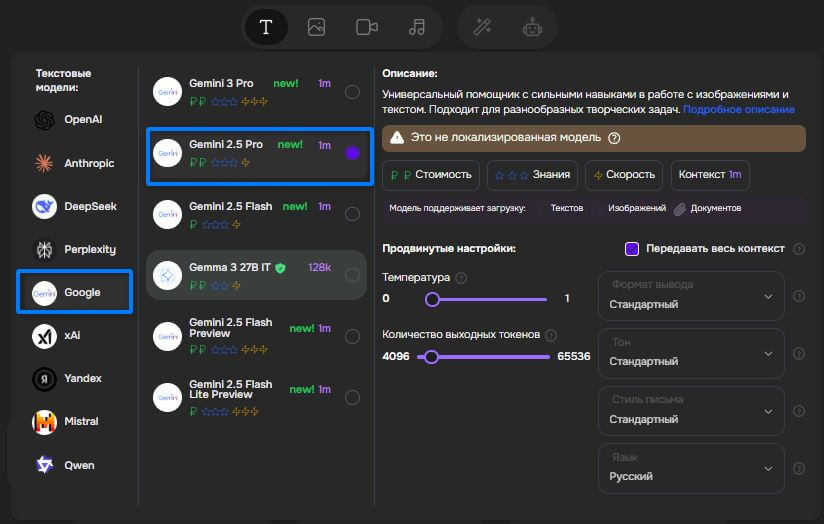
Task: Open the image generation tab icon
Action: (316, 27)
